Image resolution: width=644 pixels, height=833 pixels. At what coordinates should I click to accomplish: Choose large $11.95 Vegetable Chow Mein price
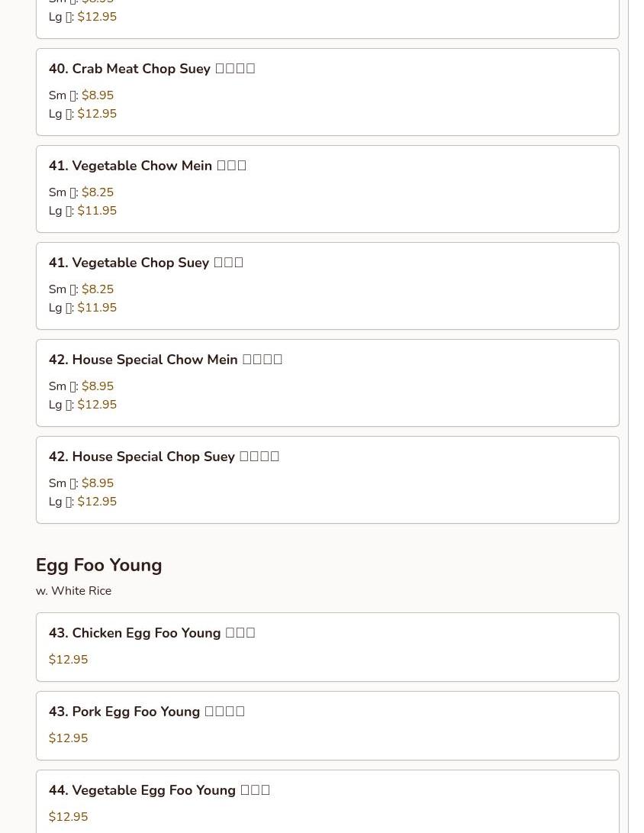pos(97,211)
